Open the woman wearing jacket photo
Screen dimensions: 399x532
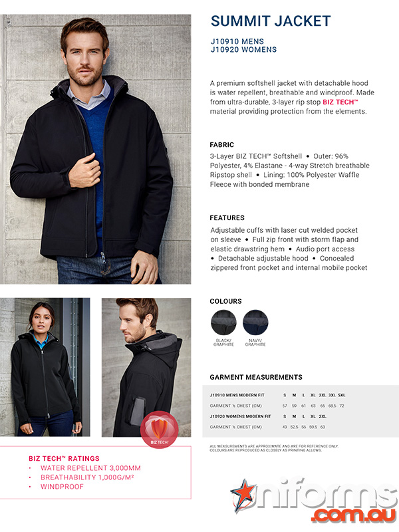click(45, 367)
